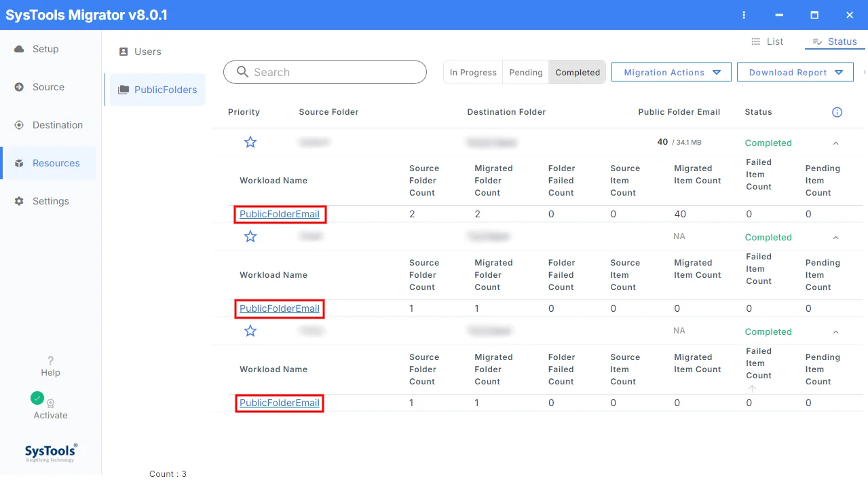Collapse the first completed folder row
The width and height of the screenshot is (868, 489).
835,143
